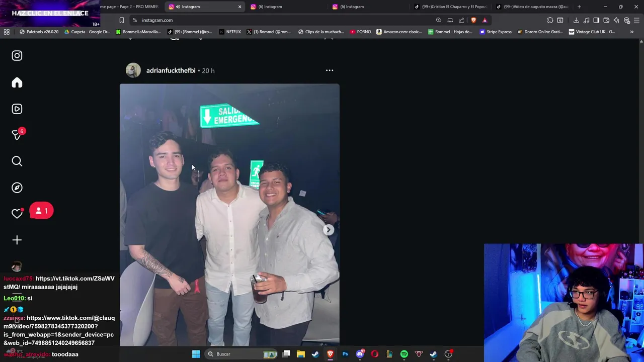This screenshot has height=362, width=644.
Task: Open the profile avatar in Instagram sidebar
Action: point(17,266)
